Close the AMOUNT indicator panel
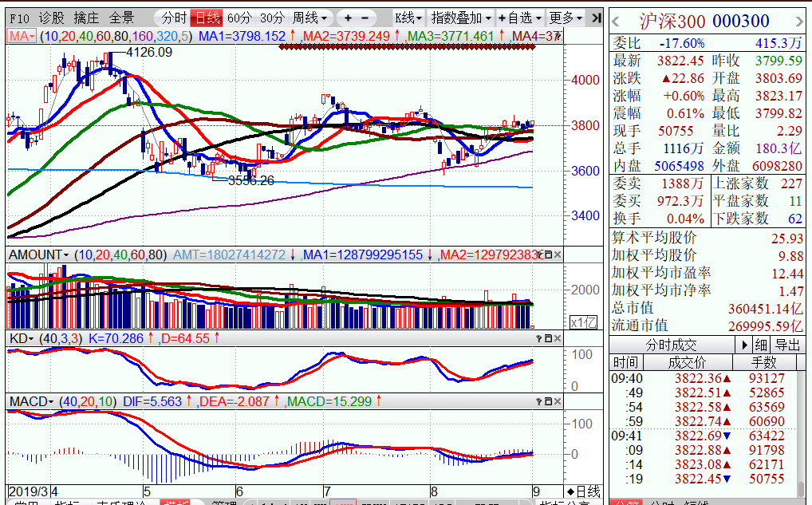This screenshot has height=505, width=812. click(558, 254)
